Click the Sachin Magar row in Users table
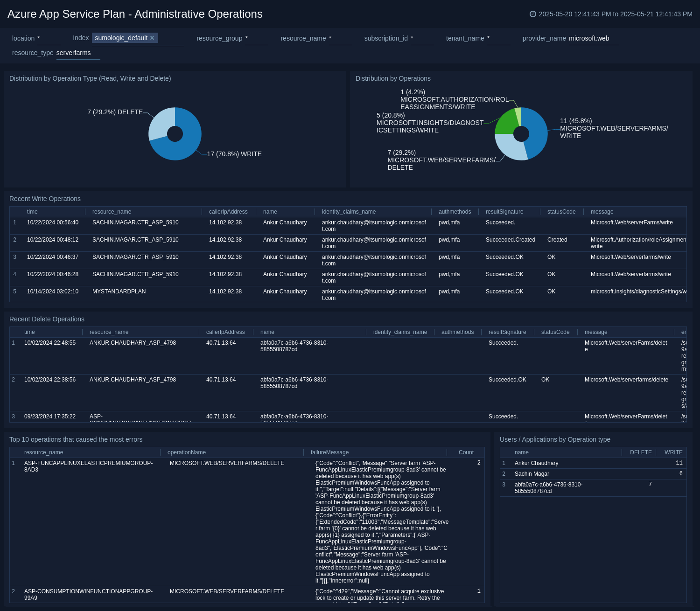Screen dimensions: 700x611 pos(593,474)
